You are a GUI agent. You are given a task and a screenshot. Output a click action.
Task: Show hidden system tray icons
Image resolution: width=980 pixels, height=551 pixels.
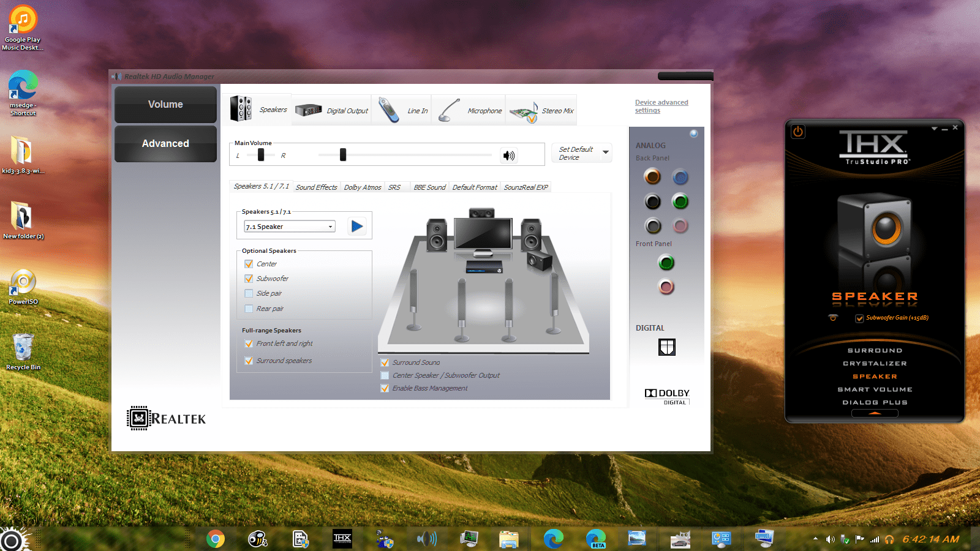(x=815, y=539)
